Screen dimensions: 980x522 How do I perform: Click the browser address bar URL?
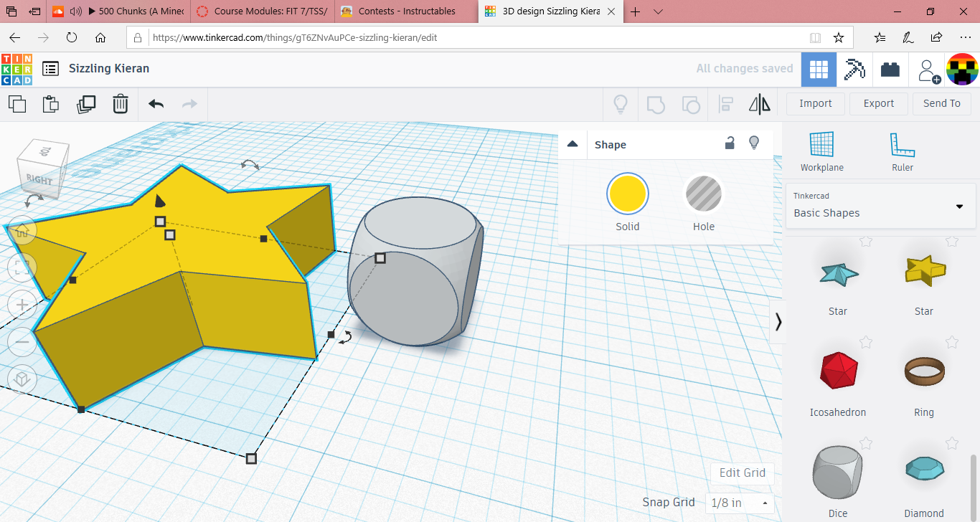coord(295,38)
